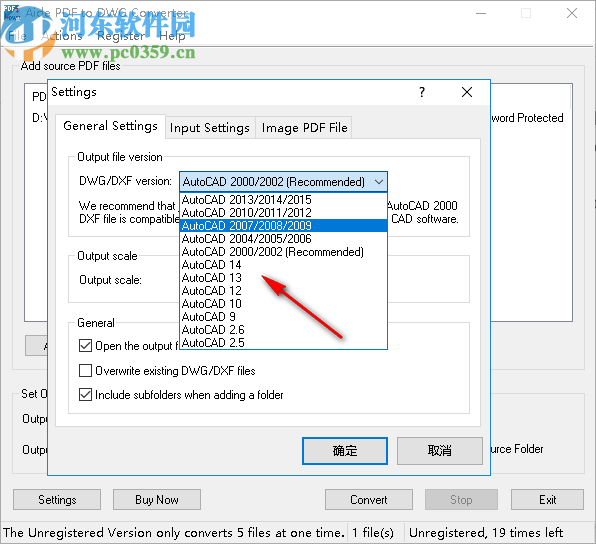
Task: Switch to the General Settings tab
Action: coord(110,126)
